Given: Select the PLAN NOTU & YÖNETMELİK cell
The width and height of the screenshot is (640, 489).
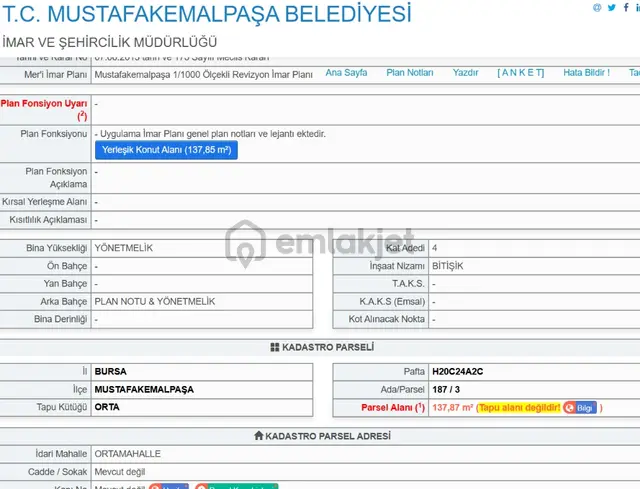Looking at the screenshot, I should (155, 302).
